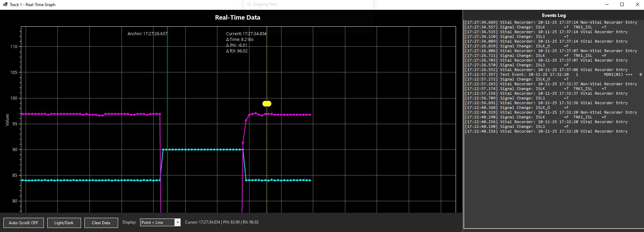Click the Δ PH: -6.01 readout
The width and height of the screenshot is (644, 232).
tap(237, 45)
